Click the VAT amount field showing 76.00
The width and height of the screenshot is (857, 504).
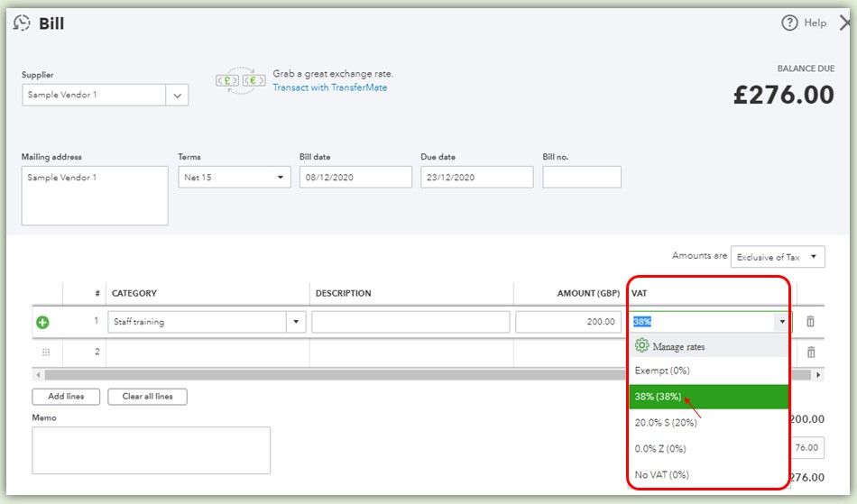tap(806, 448)
